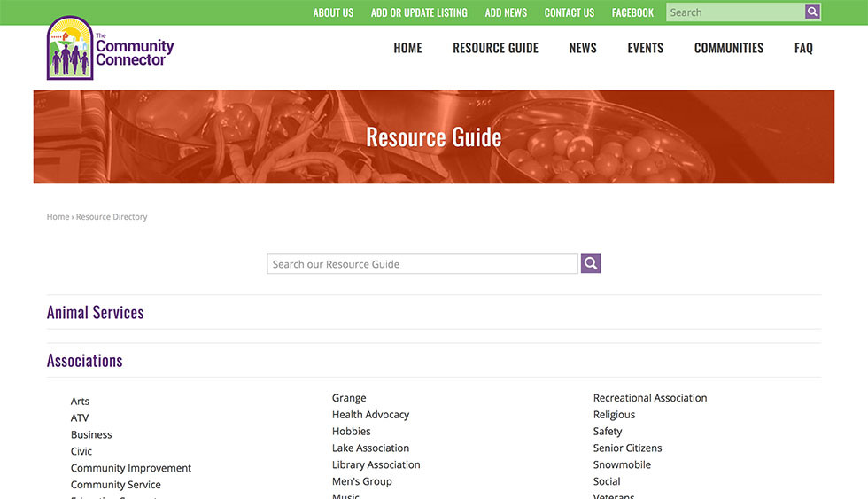Image resolution: width=868 pixels, height=499 pixels.
Task: Open News in main navigation
Action: pos(583,48)
